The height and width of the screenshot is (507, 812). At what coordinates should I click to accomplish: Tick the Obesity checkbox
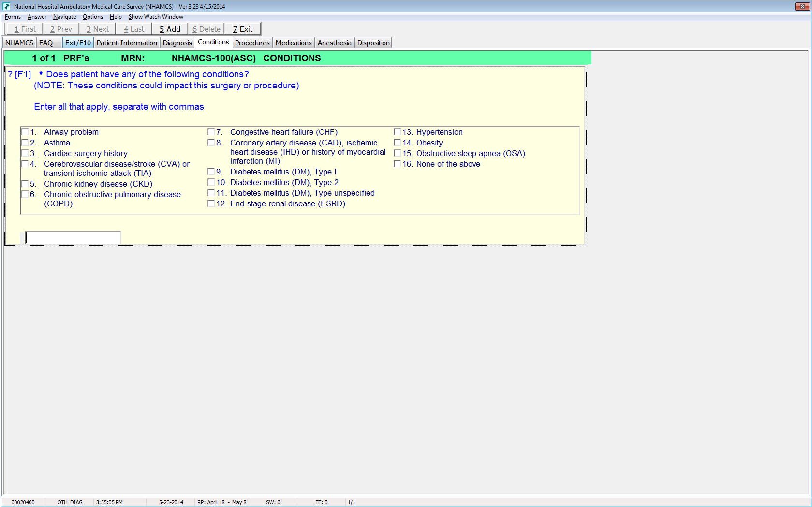[x=398, y=143]
